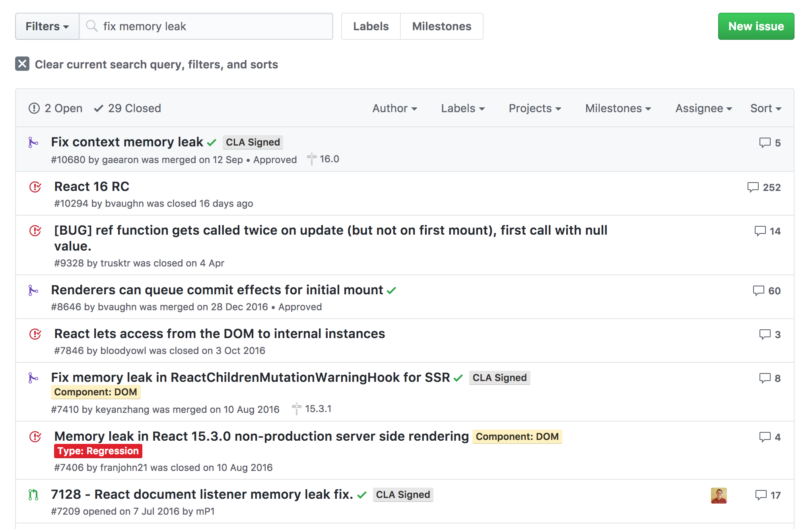Open the Sort dropdown menu
The image size is (812, 529).
[765, 108]
